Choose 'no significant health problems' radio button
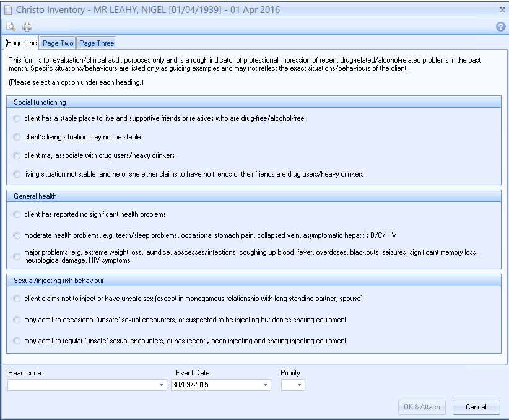The image size is (509, 420). (17, 214)
